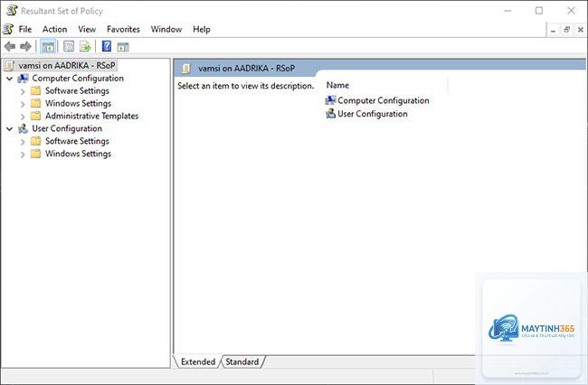Image resolution: width=588 pixels, height=385 pixels.
Task: Expand Windows Settings under User Configuration
Action: coord(23,155)
